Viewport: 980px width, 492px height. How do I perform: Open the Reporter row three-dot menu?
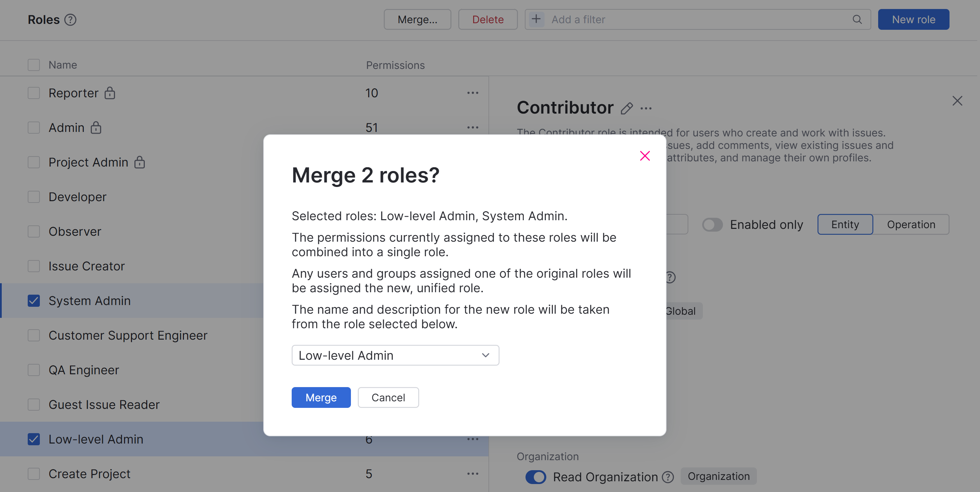pos(473,93)
